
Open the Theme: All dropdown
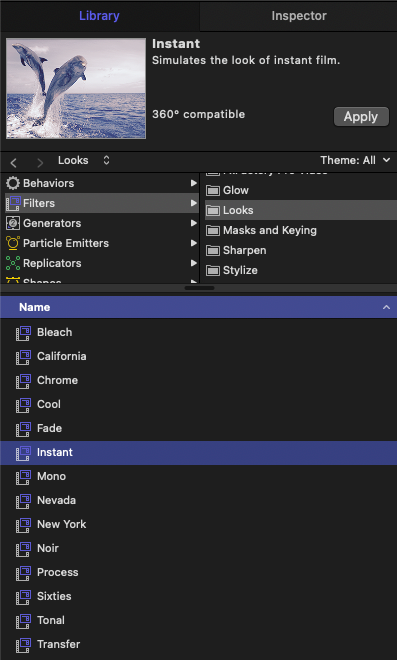coord(355,160)
